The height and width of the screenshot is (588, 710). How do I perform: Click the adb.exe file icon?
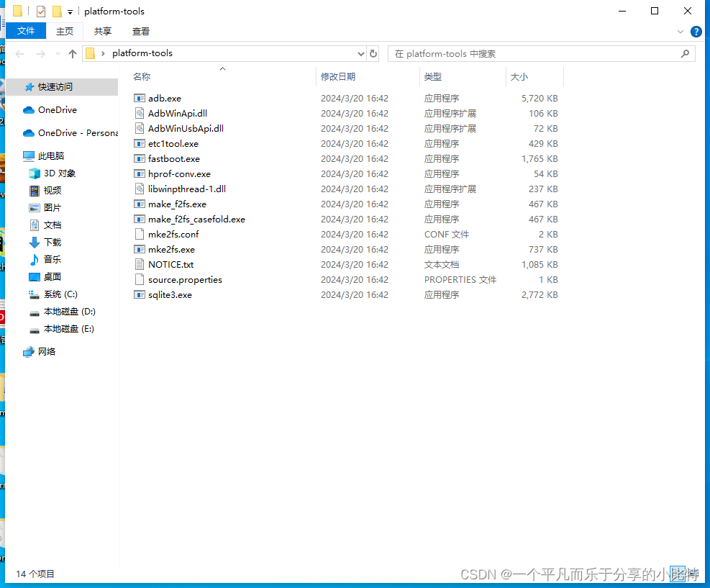140,99
